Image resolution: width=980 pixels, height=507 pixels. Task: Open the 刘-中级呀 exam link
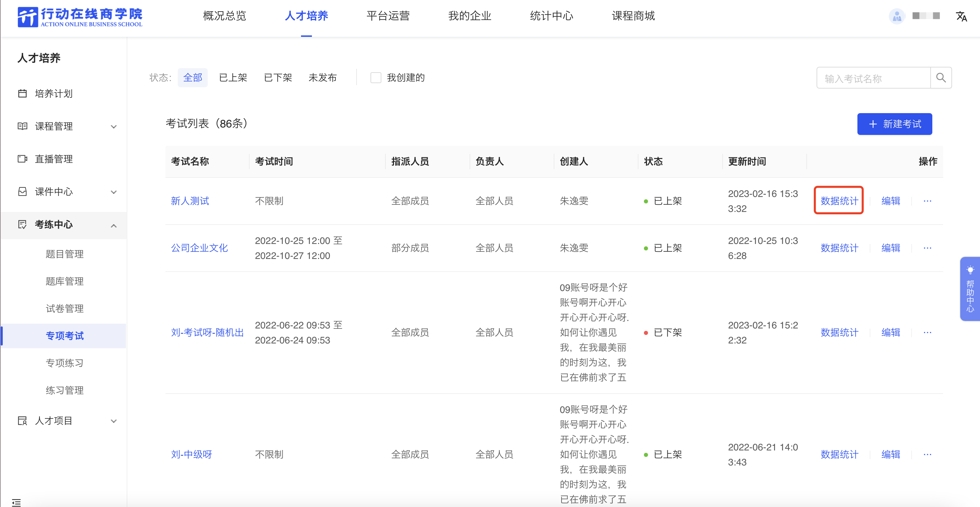tap(191, 455)
